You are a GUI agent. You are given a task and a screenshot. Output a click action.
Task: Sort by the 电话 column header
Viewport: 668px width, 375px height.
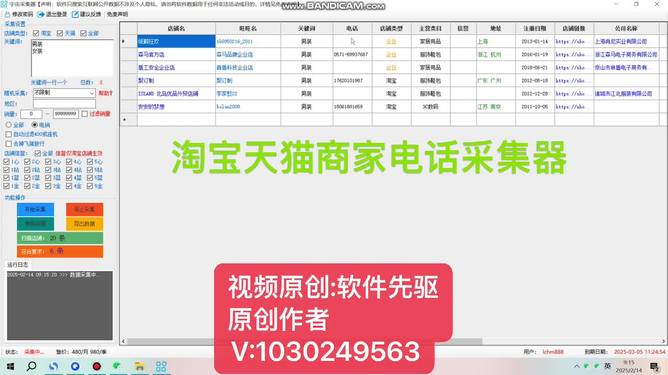coord(352,29)
